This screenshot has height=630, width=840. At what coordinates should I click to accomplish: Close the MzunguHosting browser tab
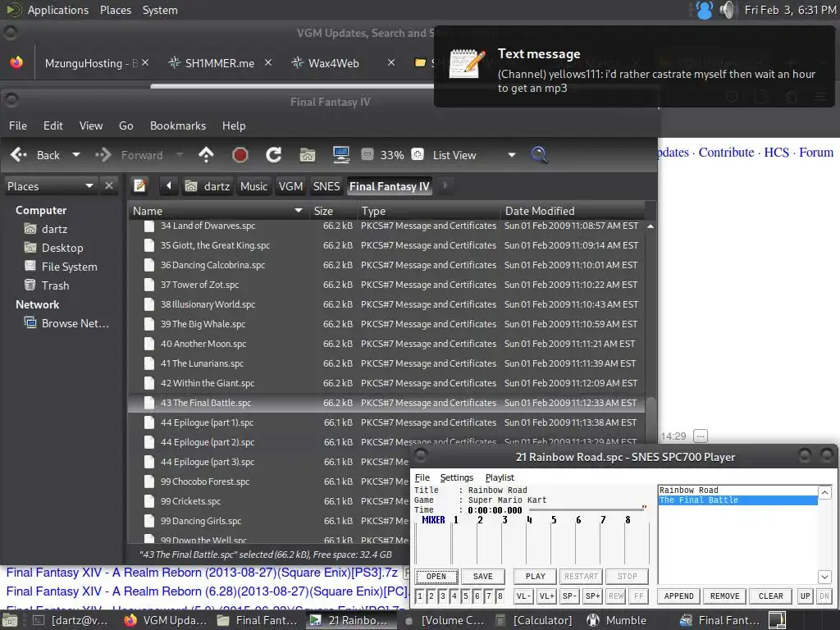click(x=146, y=62)
